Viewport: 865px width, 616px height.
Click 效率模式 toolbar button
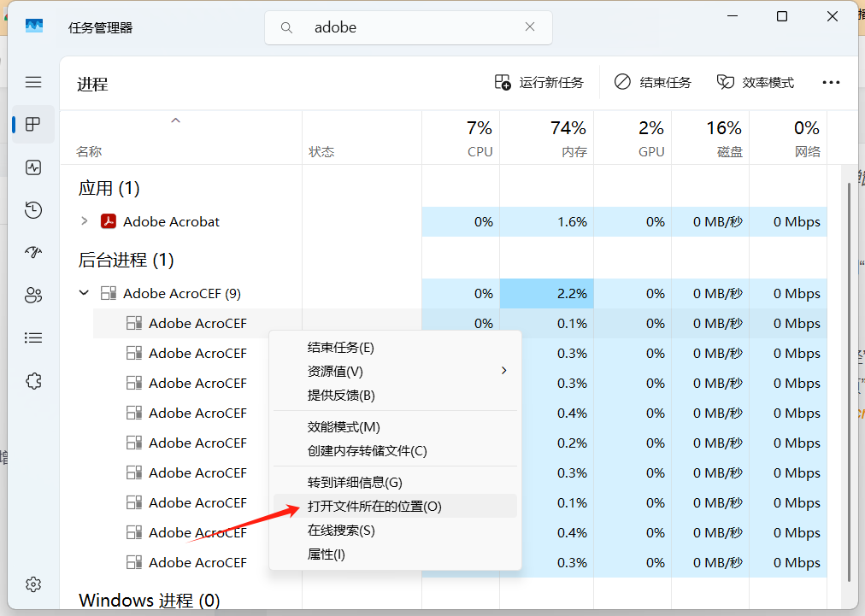click(756, 83)
